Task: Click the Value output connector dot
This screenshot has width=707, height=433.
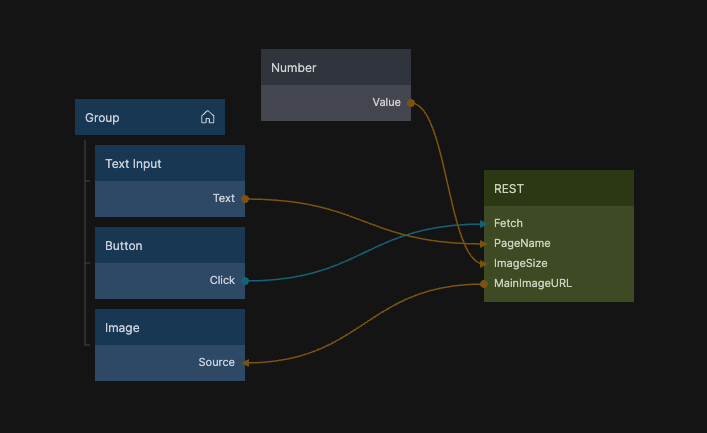Action: [x=411, y=102]
